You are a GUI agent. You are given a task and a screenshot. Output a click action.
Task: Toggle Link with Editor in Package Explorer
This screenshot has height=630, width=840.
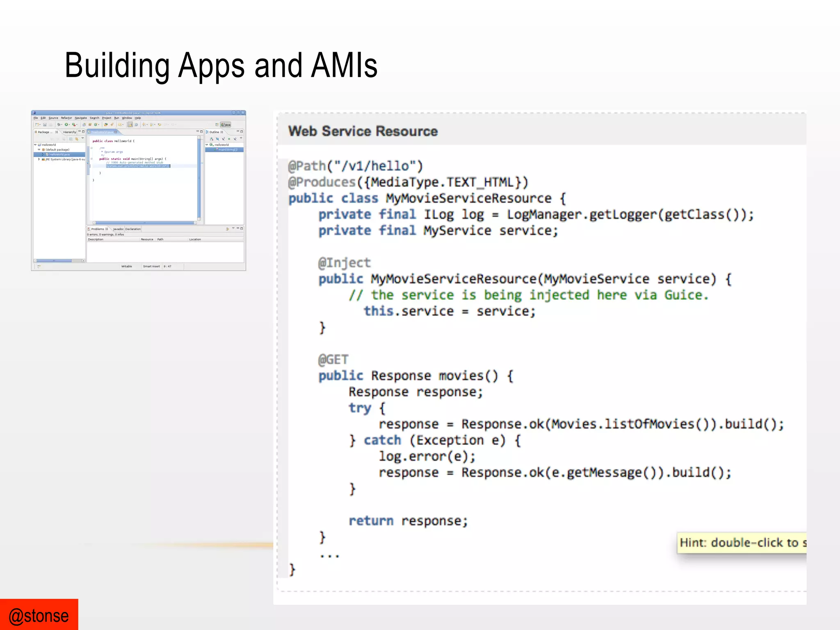tap(77, 139)
